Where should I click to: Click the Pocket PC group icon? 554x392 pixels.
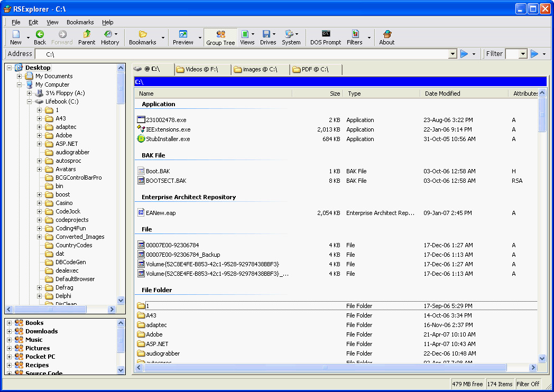[x=19, y=356]
